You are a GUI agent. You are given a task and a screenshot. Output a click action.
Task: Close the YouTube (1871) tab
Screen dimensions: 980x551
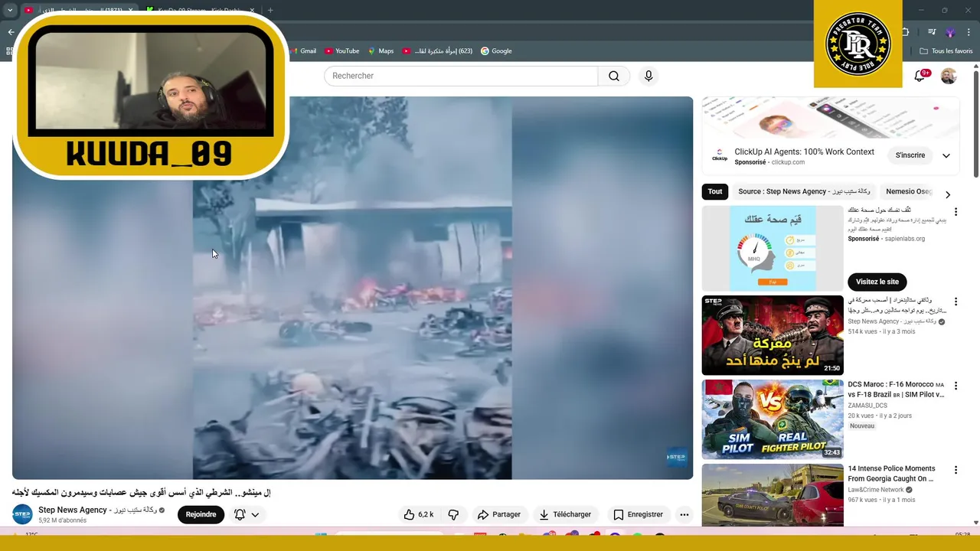pyautogui.click(x=129, y=10)
